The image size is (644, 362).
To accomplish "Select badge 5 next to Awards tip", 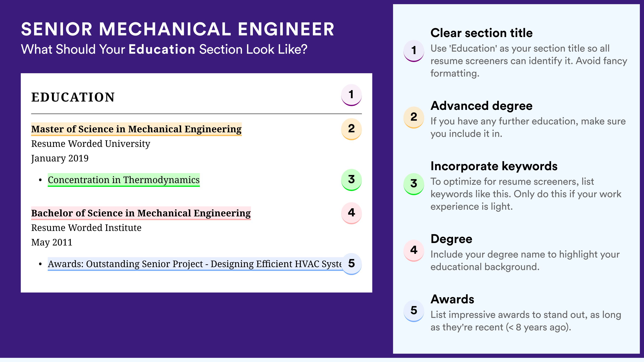I will click(414, 311).
